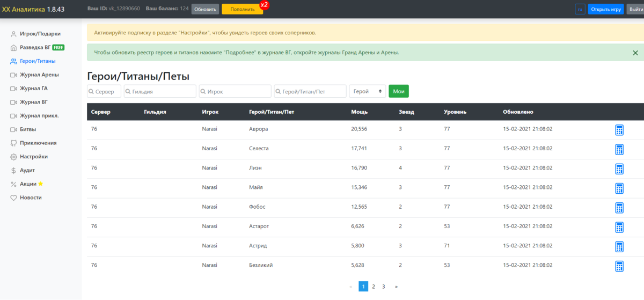The width and height of the screenshot is (644, 300).
Task: Focus the Игрок search field
Action: [x=235, y=91]
